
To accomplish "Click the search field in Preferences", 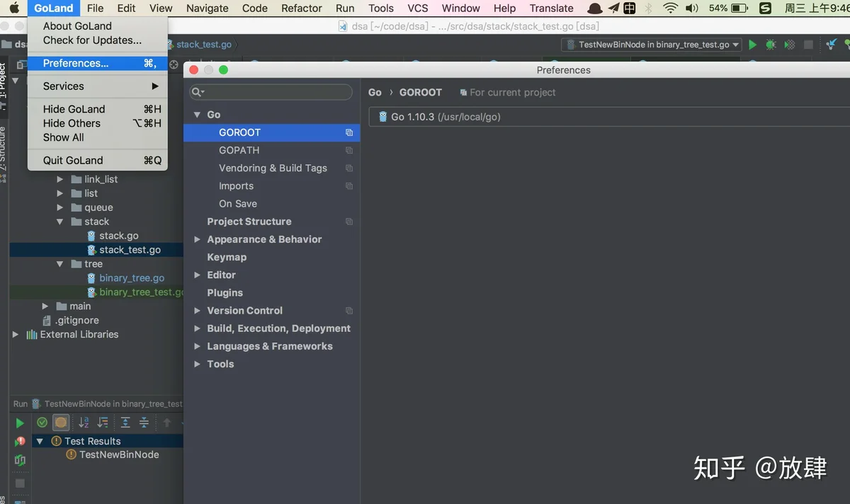I will (x=271, y=92).
